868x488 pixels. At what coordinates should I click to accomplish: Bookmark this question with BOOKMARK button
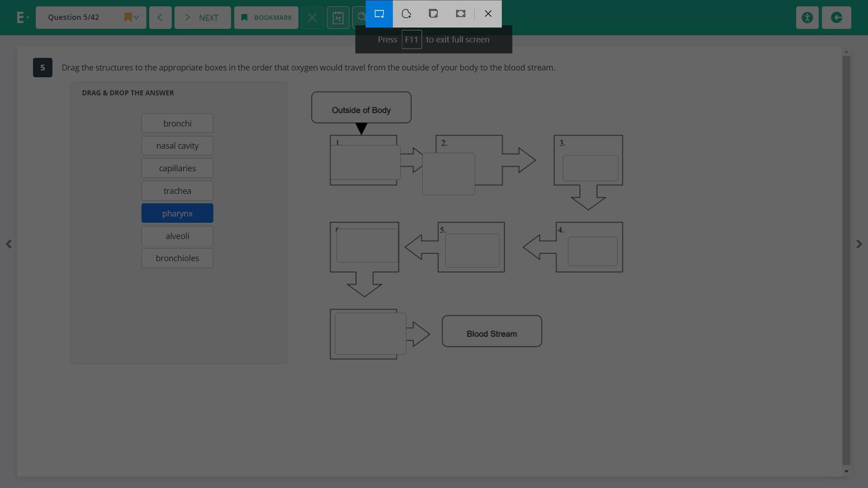pyautogui.click(x=266, y=18)
